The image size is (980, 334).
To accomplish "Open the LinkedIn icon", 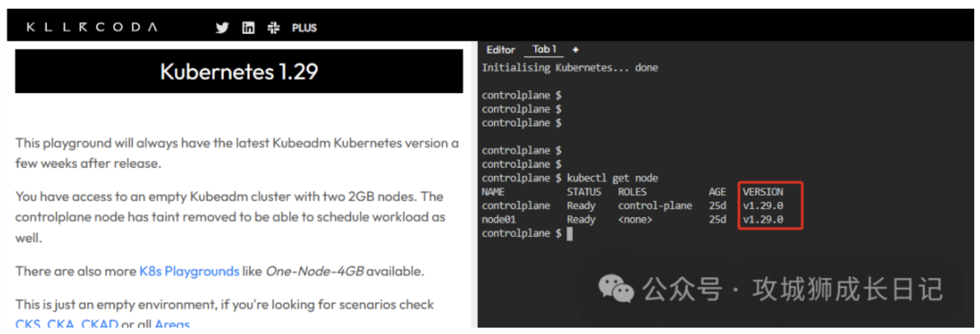I will [x=248, y=28].
